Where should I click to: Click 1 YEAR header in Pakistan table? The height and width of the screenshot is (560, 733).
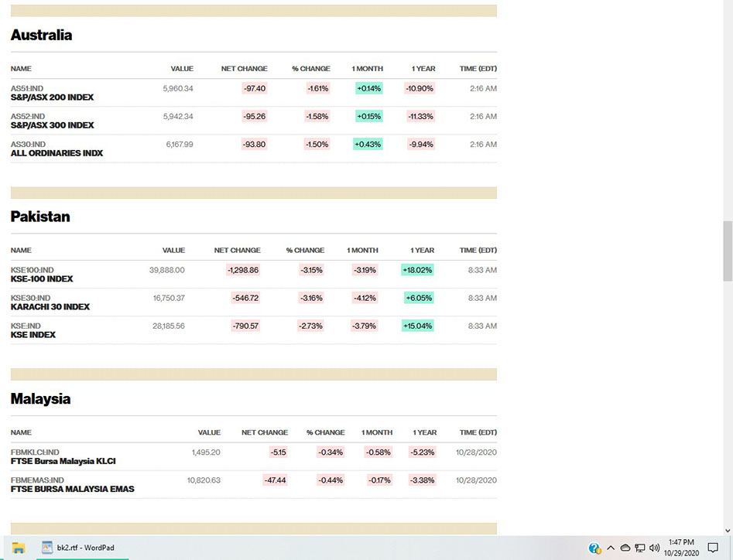click(423, 251)
